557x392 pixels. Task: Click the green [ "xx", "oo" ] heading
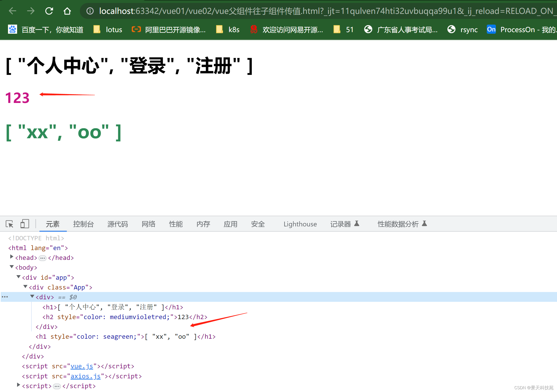click(x=63, y=132)
